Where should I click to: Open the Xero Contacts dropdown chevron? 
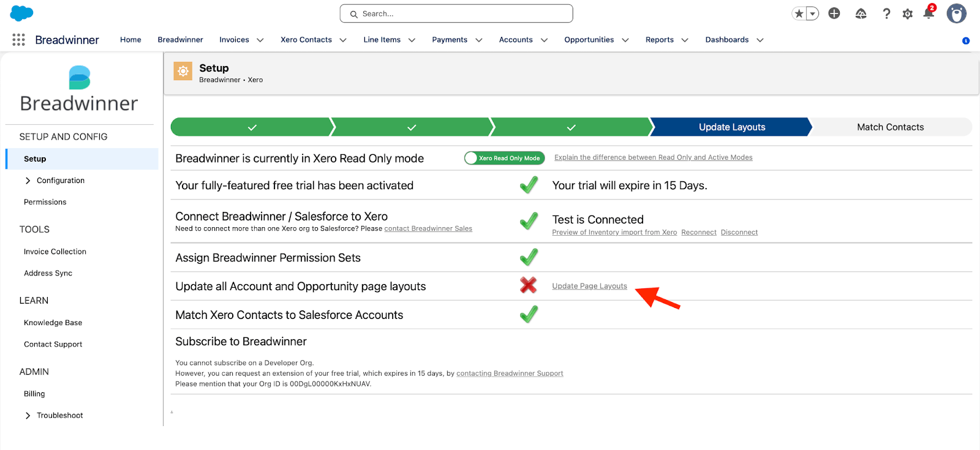pos(343,40)
